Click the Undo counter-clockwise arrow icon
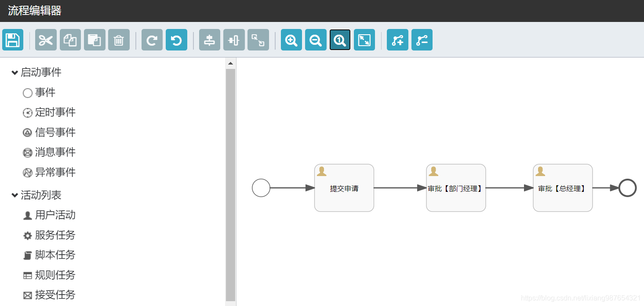The height and width of the screenshot is (306, 644). pos(176,40)
